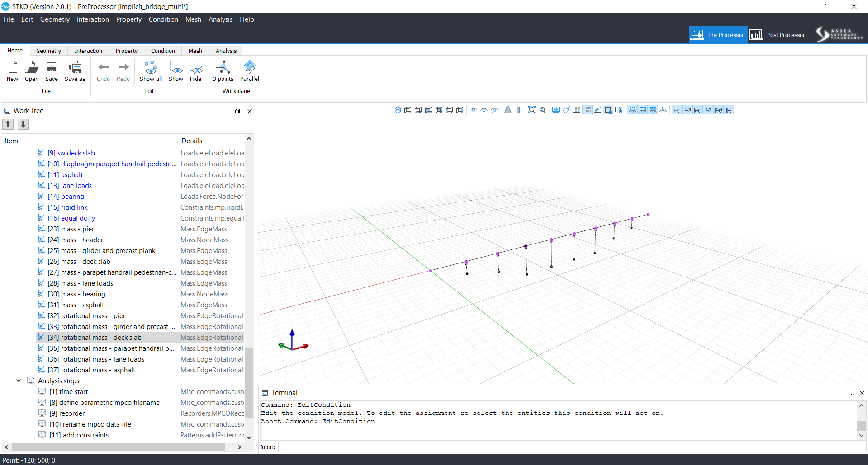Close the Terminal panel
The height and width of the screenshot is (465, 868).
(862, 393)
